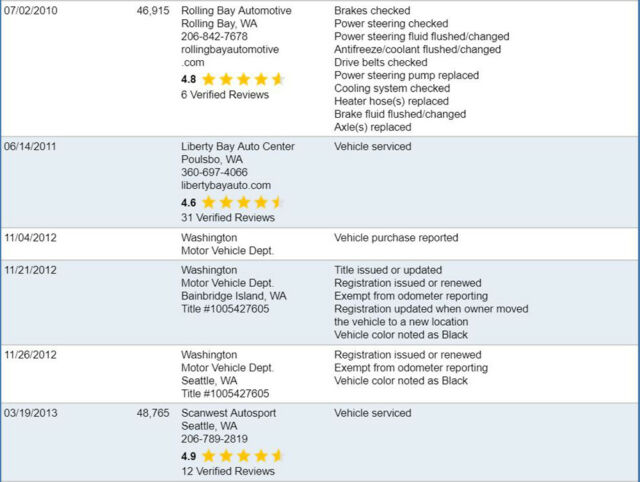640x482 pixels.
Task: Open the Liberty Bay Auto Center name
Action: coord(238,147)
